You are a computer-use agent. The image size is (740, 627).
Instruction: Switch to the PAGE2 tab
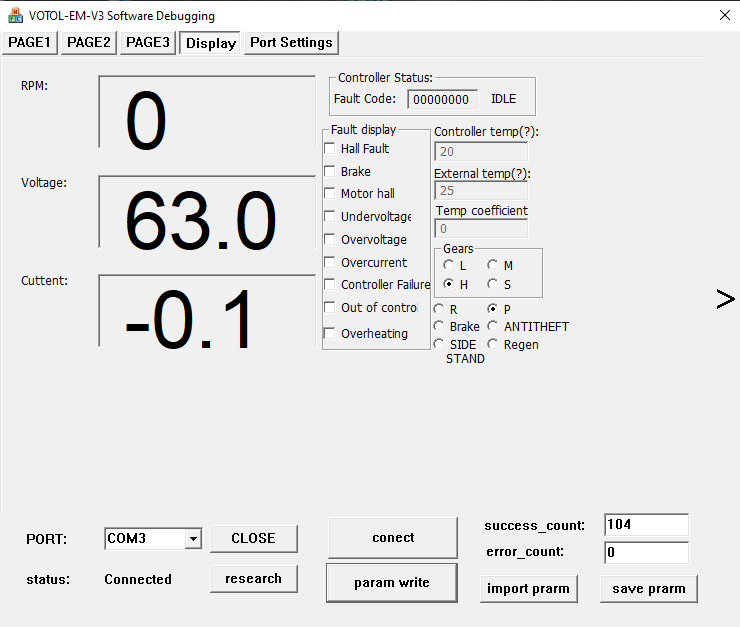[x=89, y=42]
